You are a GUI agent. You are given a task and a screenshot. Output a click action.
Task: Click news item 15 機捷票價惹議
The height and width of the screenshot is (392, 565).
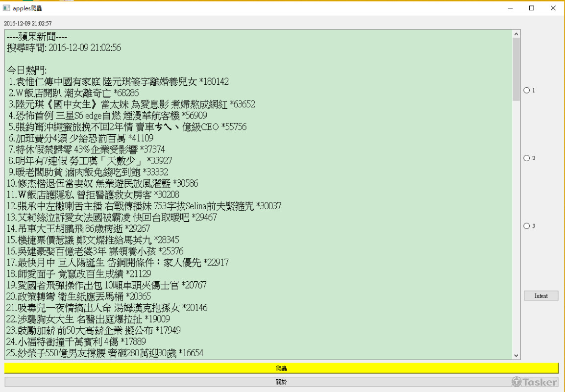93,240
